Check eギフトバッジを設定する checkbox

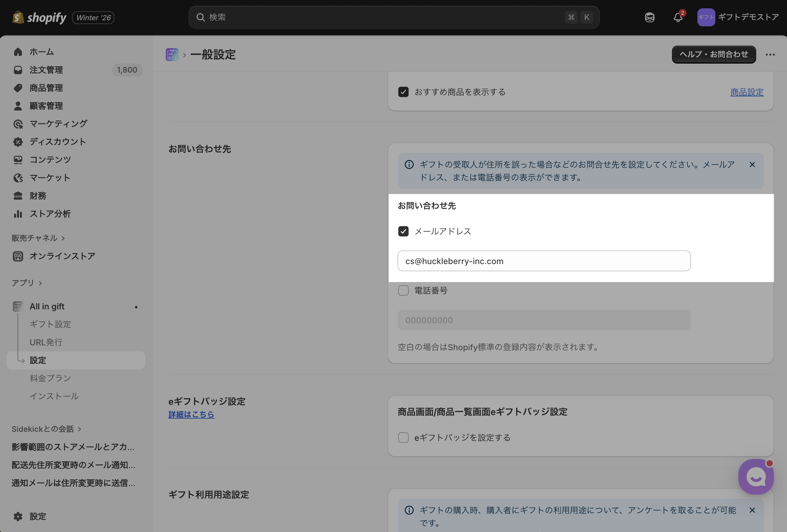click(x=403, y=438)
